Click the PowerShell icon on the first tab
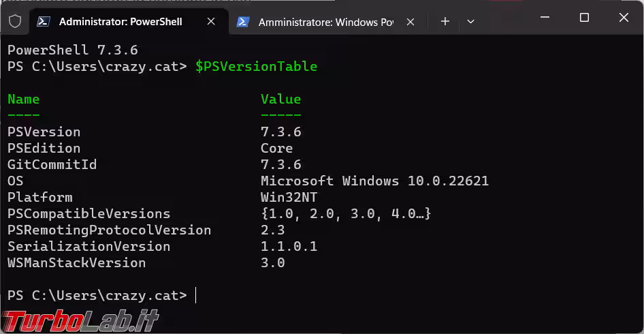Screen dimensions: 644x334 (44, 21)
